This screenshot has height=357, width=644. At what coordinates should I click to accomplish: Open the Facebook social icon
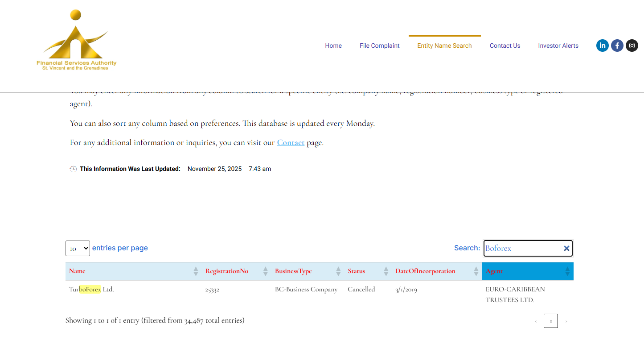[617, 46]
